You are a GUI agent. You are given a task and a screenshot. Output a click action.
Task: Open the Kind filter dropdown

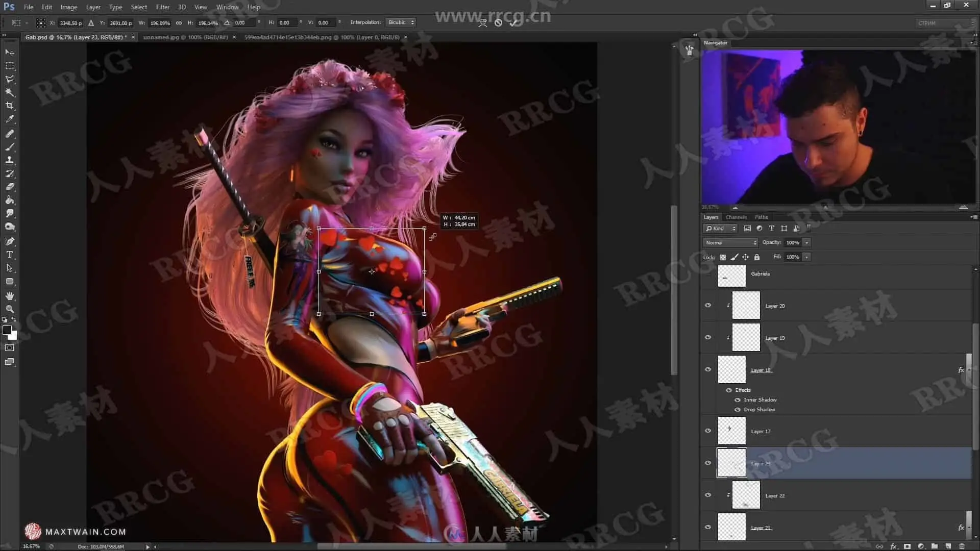720,228
